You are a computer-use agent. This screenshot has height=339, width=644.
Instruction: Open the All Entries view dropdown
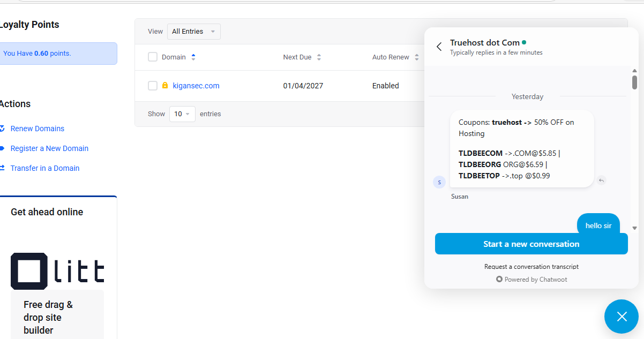click(194, 32)
